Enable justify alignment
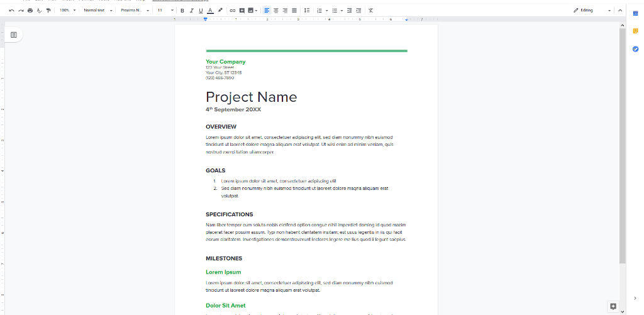Screen dimensions: 644x315 point(294,10)
